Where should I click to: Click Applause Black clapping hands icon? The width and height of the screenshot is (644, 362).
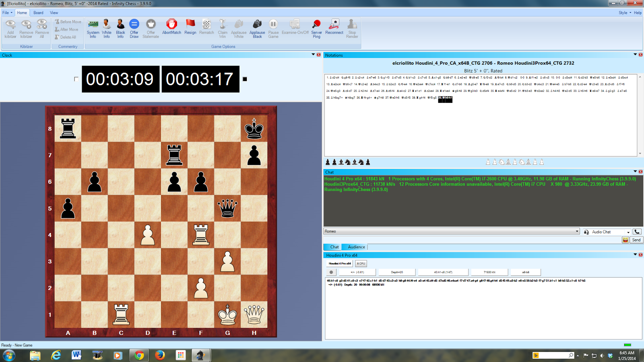pos(257,29)
